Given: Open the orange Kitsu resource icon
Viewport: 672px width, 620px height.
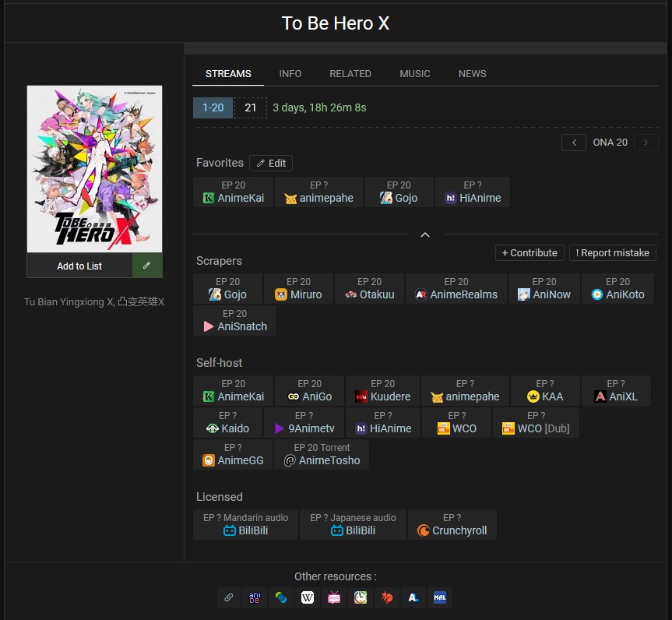Looking at the screenshot, I should click(x=386, y=597).
